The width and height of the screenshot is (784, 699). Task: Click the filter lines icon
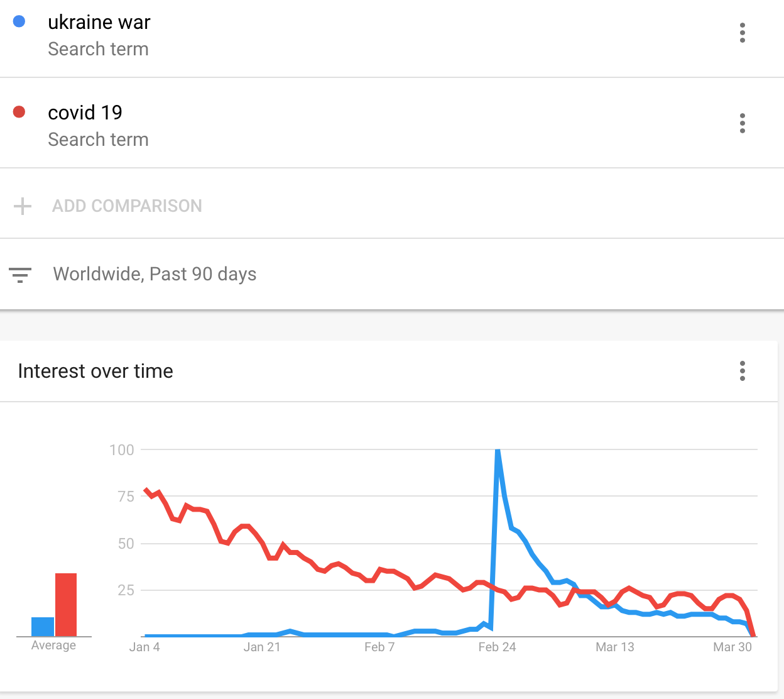[20, 275]
